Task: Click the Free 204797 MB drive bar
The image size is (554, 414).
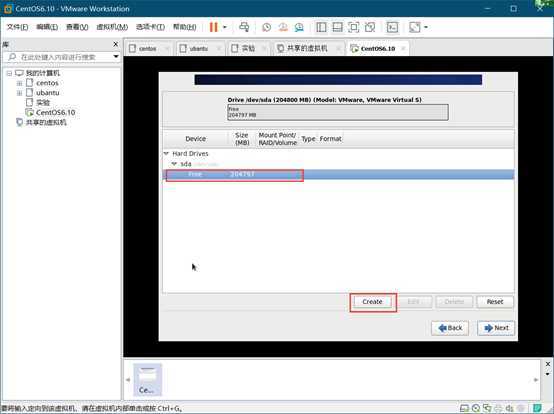Action: (338, 112)
